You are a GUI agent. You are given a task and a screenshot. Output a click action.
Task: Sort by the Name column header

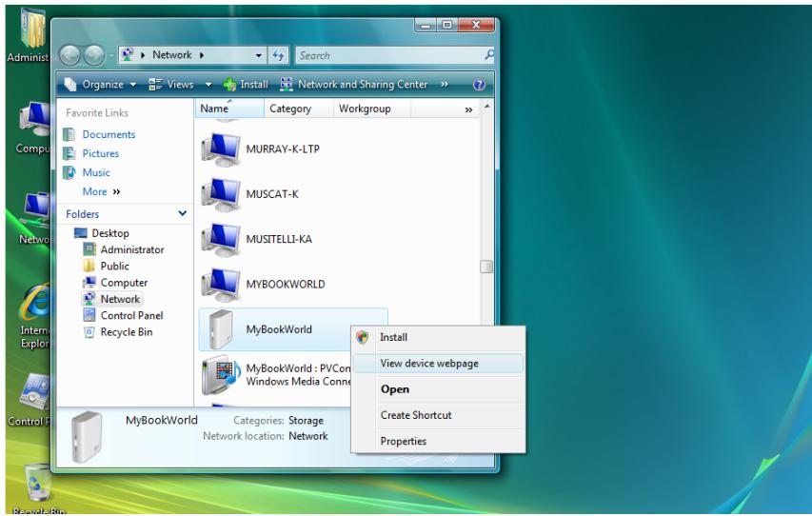pyautogui.click(x=230, y=109)
